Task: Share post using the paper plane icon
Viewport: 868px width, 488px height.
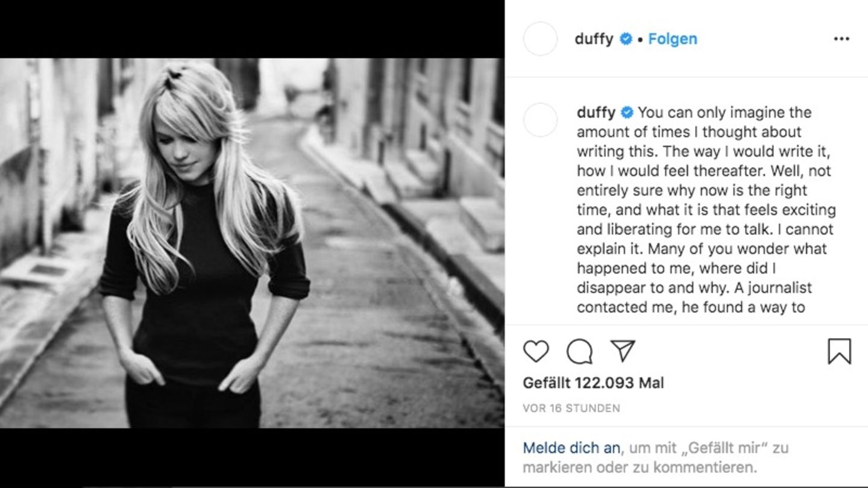Action: coord(623,351)
